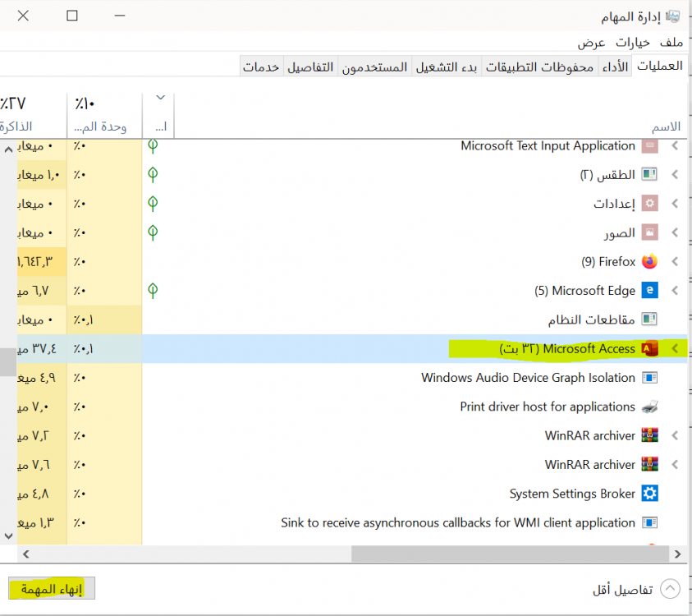692x616 pixels.
Task: Expand the Microsoft Edge (5) process group
Action: click(x=675, y=290)
